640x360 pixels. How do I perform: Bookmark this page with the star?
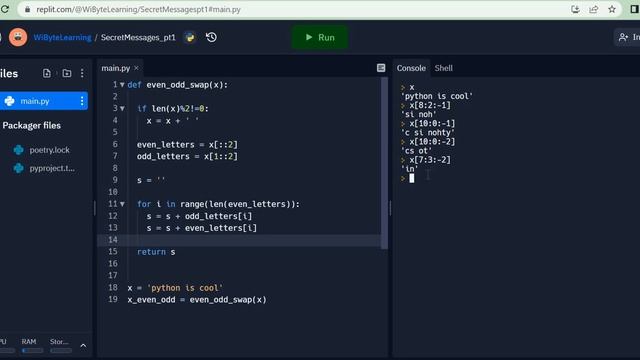[612, 9]
